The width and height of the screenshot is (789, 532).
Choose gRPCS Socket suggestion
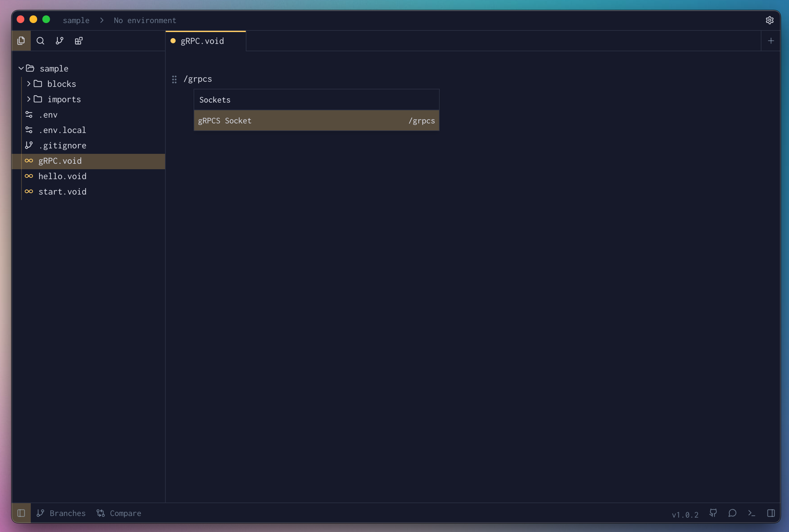point(316,121)
